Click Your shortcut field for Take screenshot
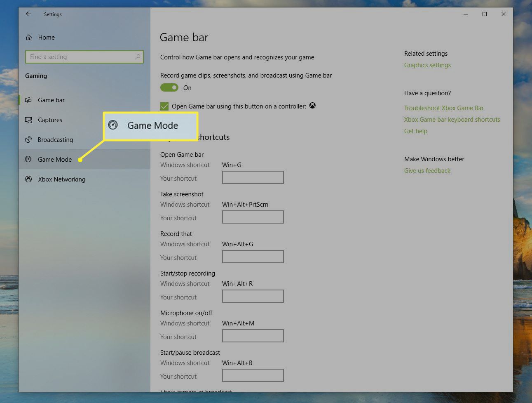532x403 pixels. click(x=253, y=217)
